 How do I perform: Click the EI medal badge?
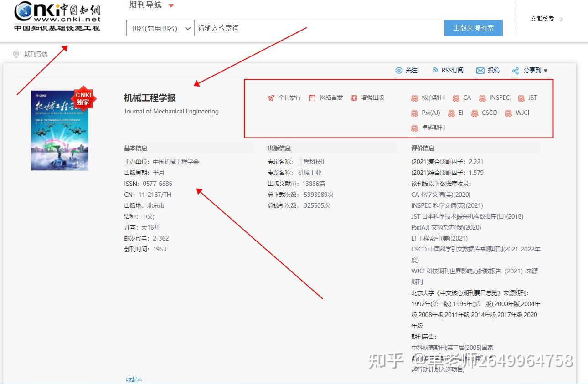click(451, 113)
